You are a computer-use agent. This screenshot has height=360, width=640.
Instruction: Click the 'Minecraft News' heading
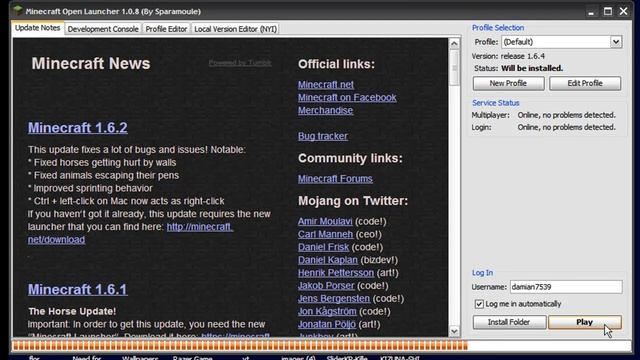tap(91, 64)
